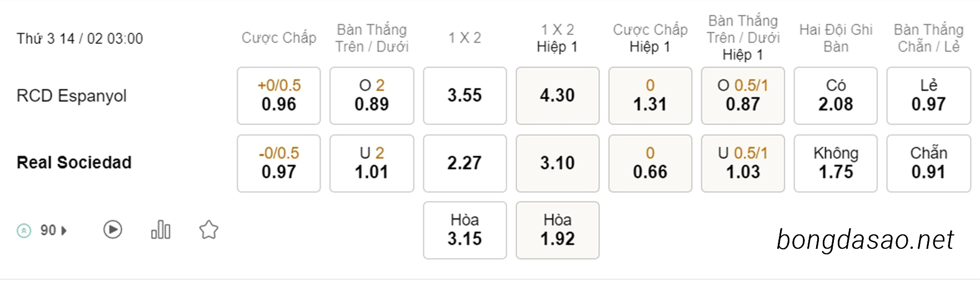Add match to favorites with star icon
The image size is (980, 281).
pyautogui.click(x=209, y=229)
